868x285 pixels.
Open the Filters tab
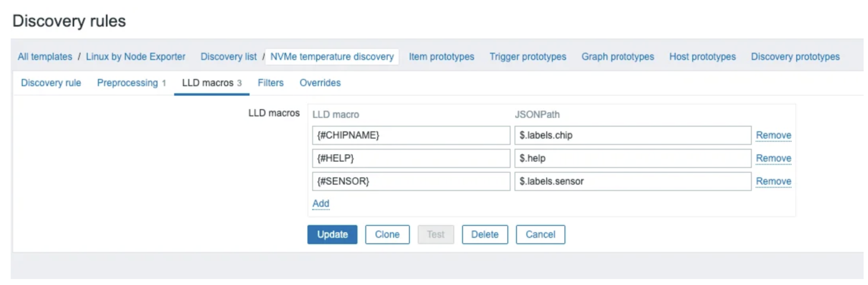point(271,83)
